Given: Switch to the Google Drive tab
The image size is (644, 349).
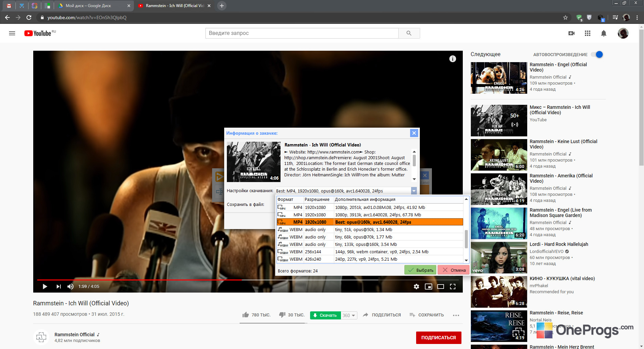Looking at the screenshot, I should [94, 6].
